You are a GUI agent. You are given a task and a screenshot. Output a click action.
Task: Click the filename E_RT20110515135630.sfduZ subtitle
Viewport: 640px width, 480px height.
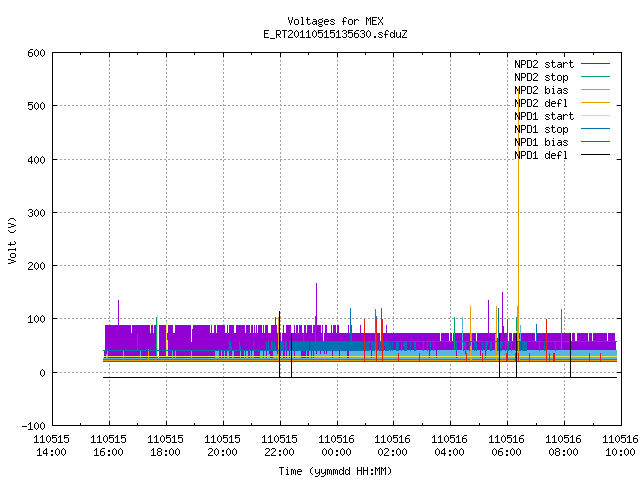coord(335,34)
